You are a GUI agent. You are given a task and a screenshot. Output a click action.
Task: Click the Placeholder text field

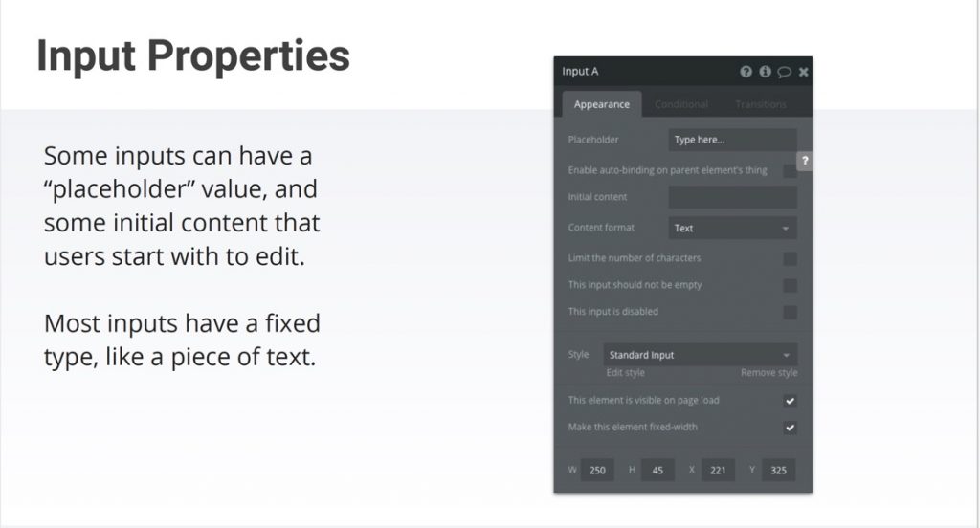(732, 140)
